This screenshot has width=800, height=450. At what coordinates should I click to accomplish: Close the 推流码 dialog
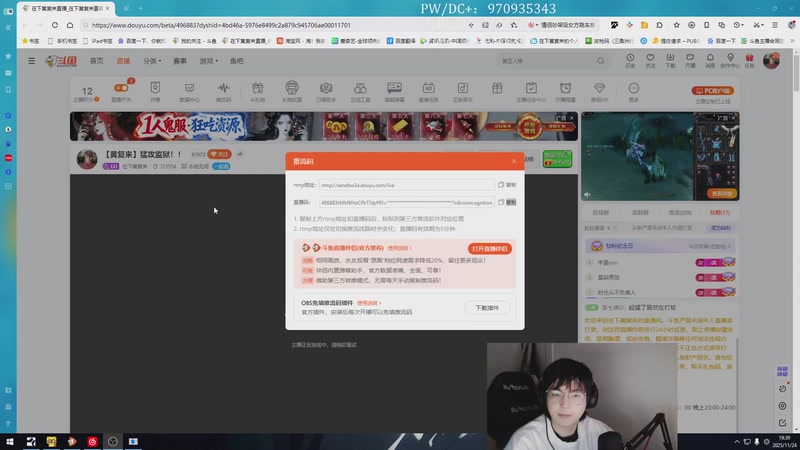514,161
